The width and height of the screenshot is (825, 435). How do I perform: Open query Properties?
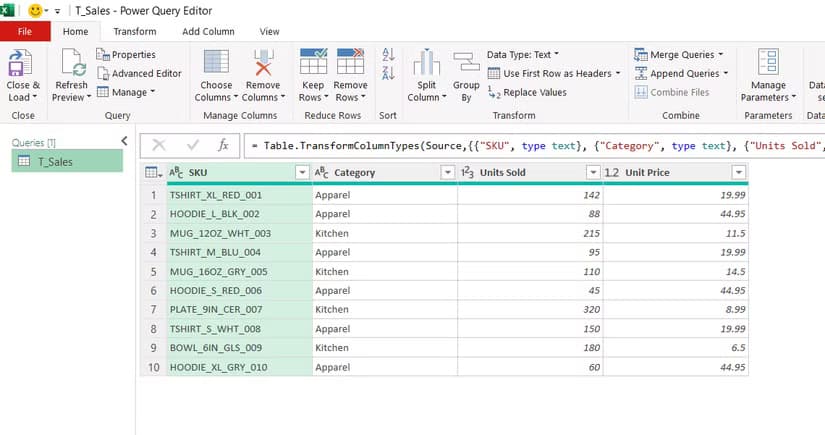(x=126, y=55)
